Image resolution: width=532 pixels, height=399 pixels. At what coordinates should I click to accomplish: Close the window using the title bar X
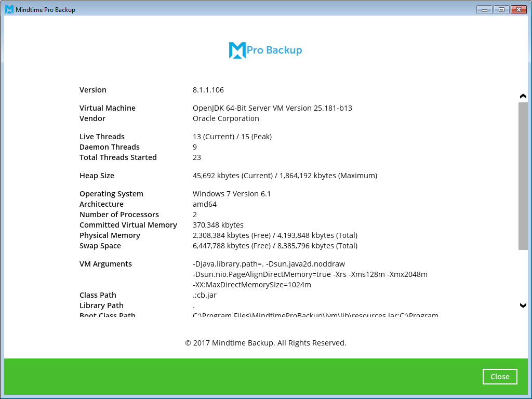519,9
